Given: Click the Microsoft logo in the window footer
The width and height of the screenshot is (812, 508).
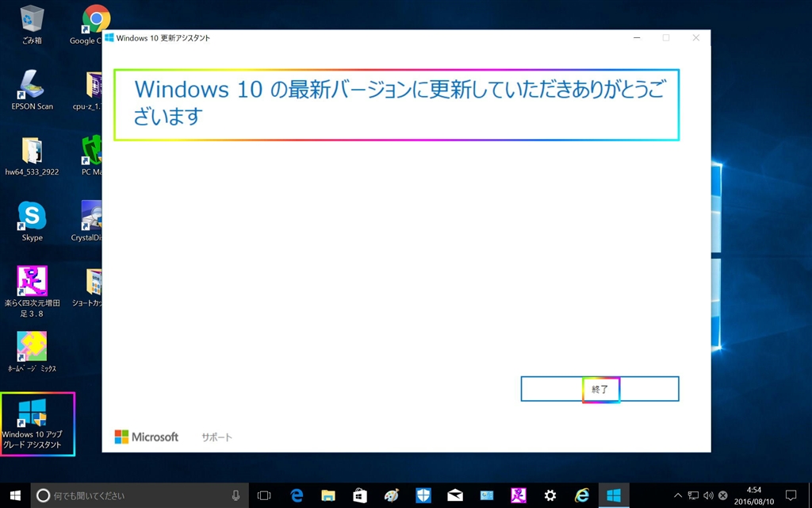Looking at the screenshot, I should point(147,437).
